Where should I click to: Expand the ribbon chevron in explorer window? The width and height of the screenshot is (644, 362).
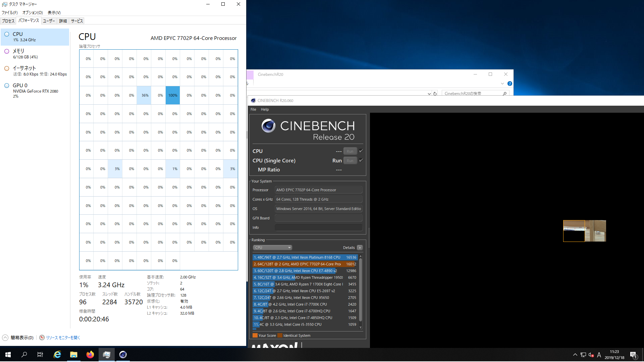pyautogui.click(x=502, y=84)
